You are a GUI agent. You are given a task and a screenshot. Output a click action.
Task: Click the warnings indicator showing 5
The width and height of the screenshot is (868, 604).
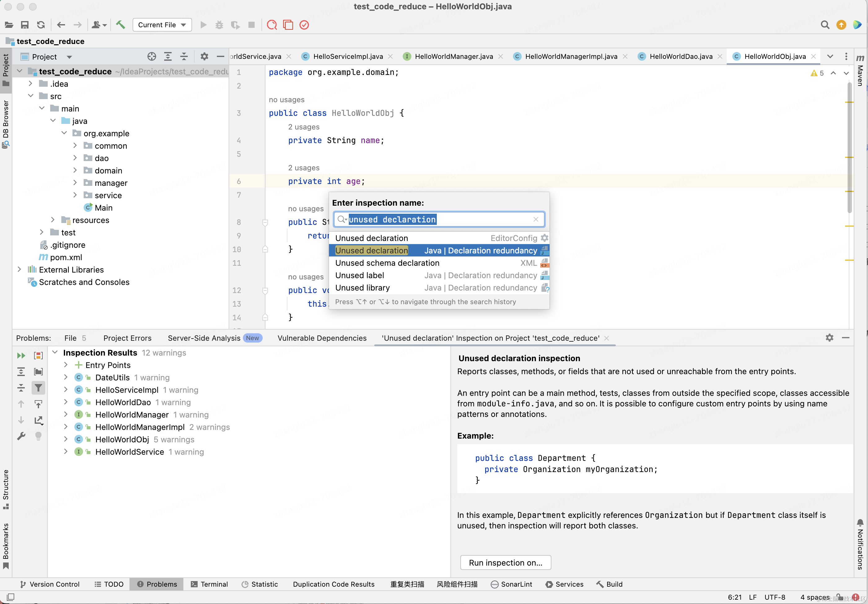point(817,73)
